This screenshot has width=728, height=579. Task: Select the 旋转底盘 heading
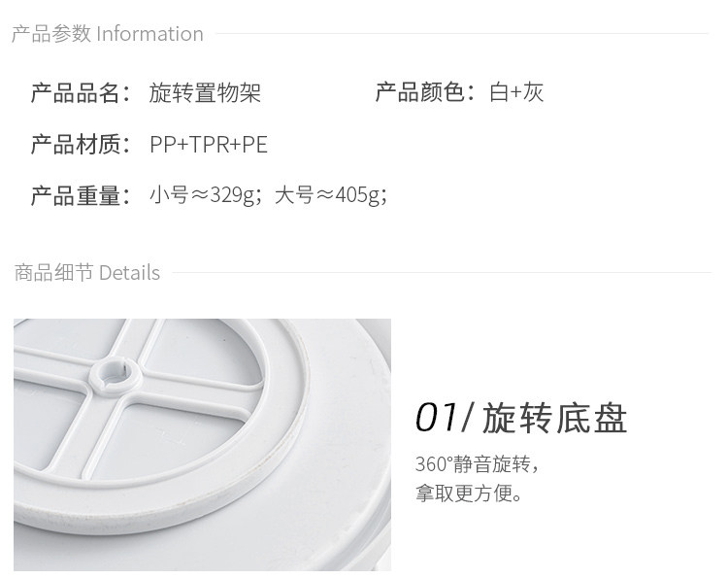click(x=554, y=419)
